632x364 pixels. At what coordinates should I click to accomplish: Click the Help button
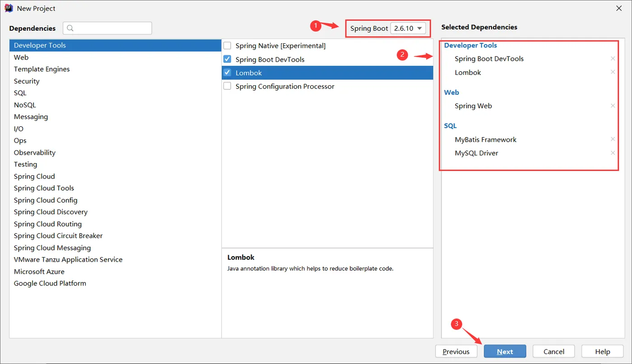[x=603, y=351]
